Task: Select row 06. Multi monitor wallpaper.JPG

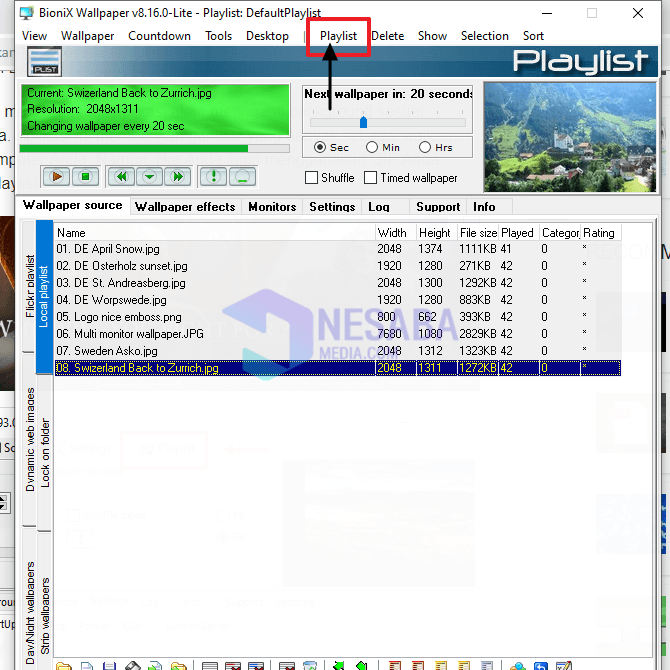Action: tap(338, 334)
